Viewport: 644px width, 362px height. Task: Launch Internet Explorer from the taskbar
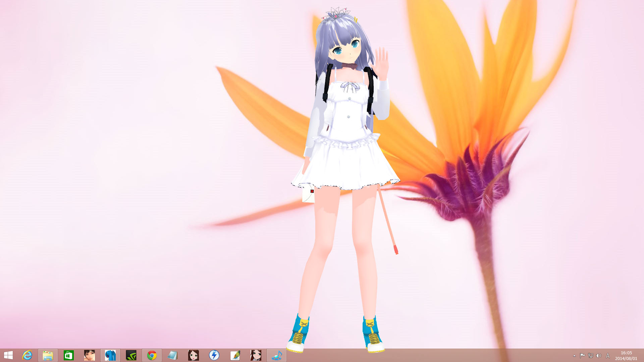pos(27,355)
